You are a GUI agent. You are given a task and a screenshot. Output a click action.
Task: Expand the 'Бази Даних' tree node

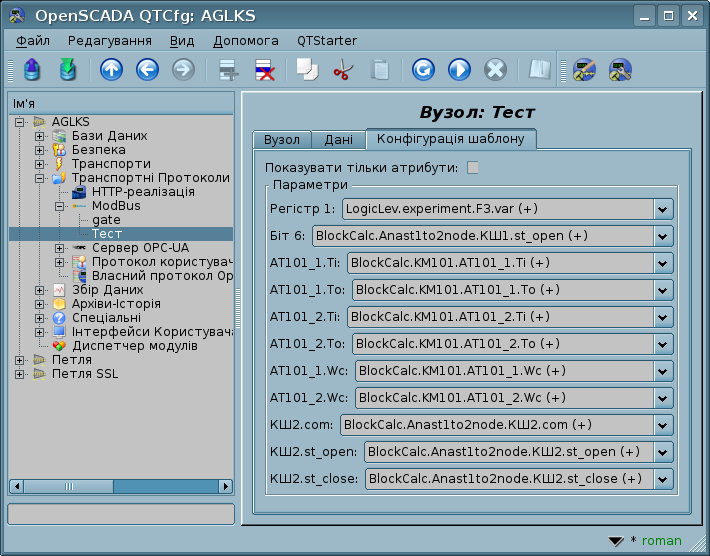39,136
